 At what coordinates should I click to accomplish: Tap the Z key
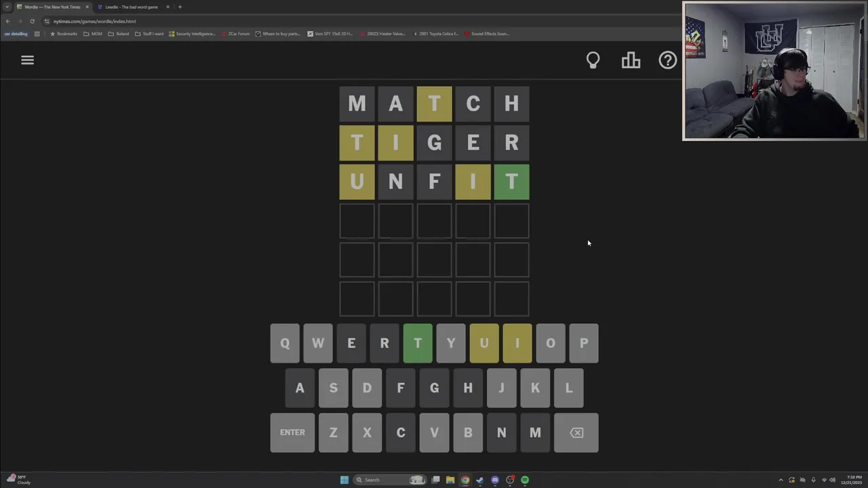pyautogui.click(x=333, y=432)
